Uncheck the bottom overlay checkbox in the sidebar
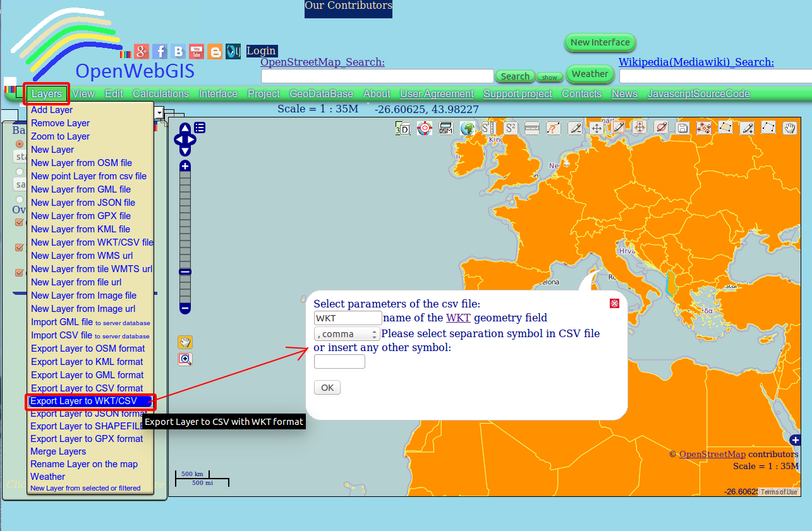 pos(18,273)
